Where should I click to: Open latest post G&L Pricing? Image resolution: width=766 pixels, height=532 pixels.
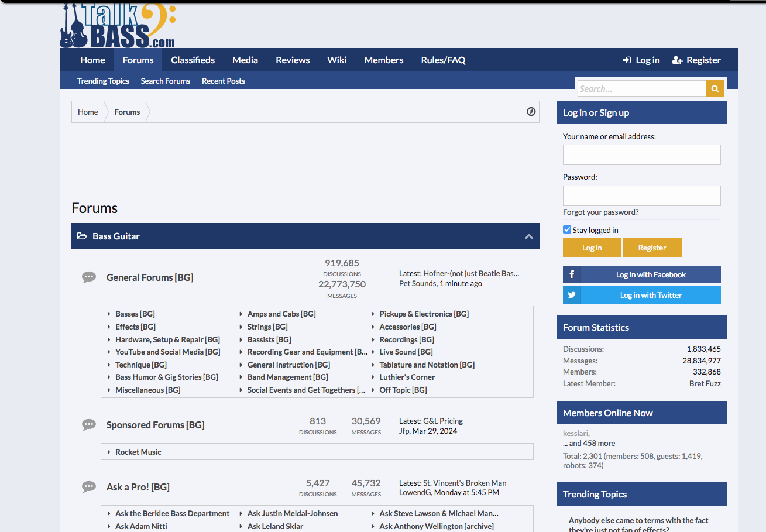443,421
